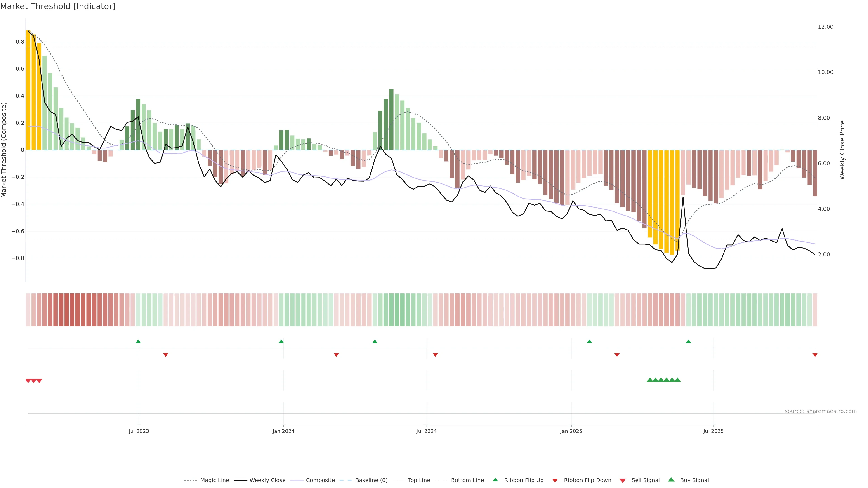Click the last red flip down marker at far right
Viewport: 868px width, 488px height.
(815, 355)
